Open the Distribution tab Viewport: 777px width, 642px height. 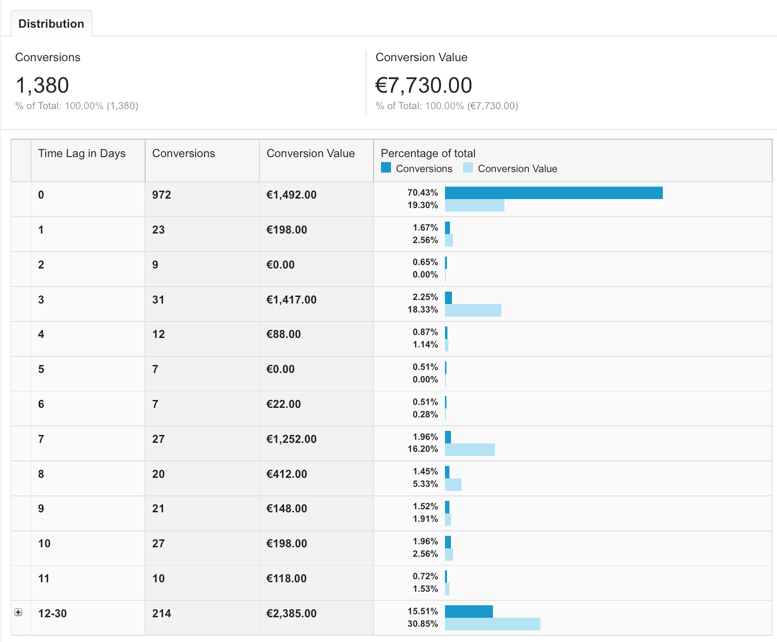pos(51,23)
